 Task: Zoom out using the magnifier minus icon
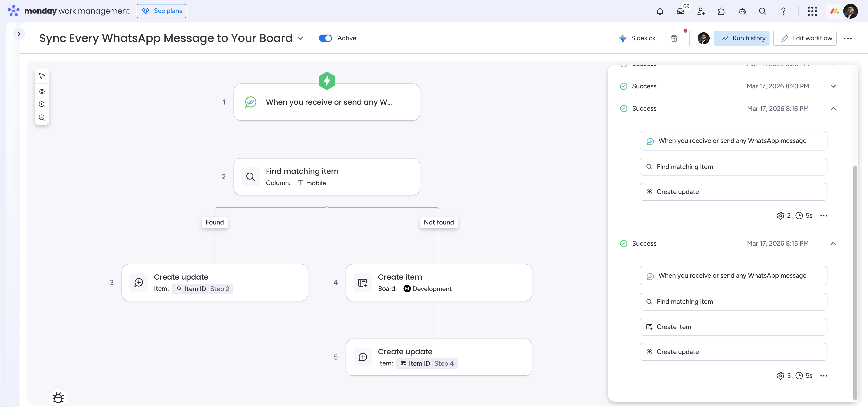coord(42,117)
